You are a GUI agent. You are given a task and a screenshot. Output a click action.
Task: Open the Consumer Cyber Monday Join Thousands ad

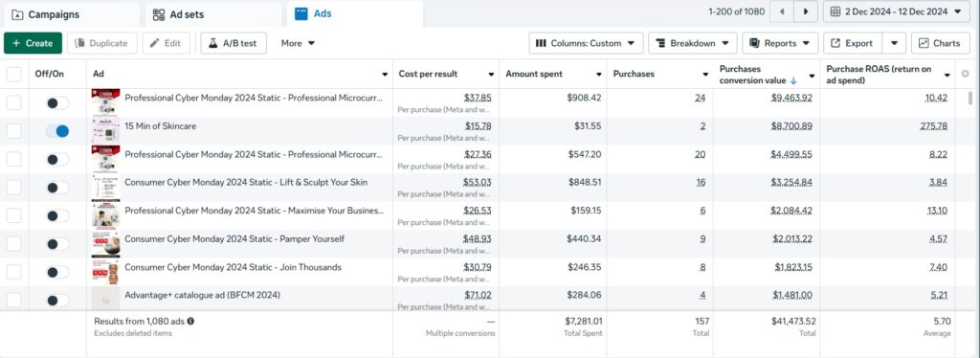234,267
